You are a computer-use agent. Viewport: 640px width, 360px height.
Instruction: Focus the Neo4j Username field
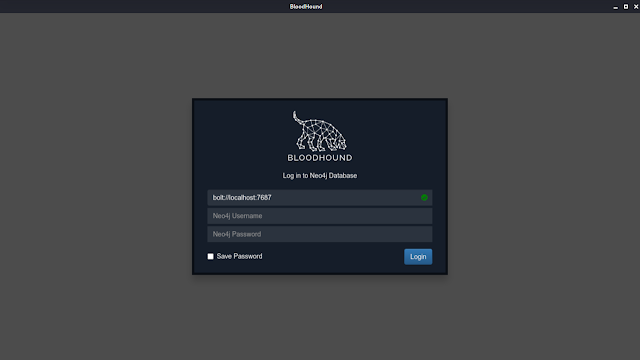320,216
